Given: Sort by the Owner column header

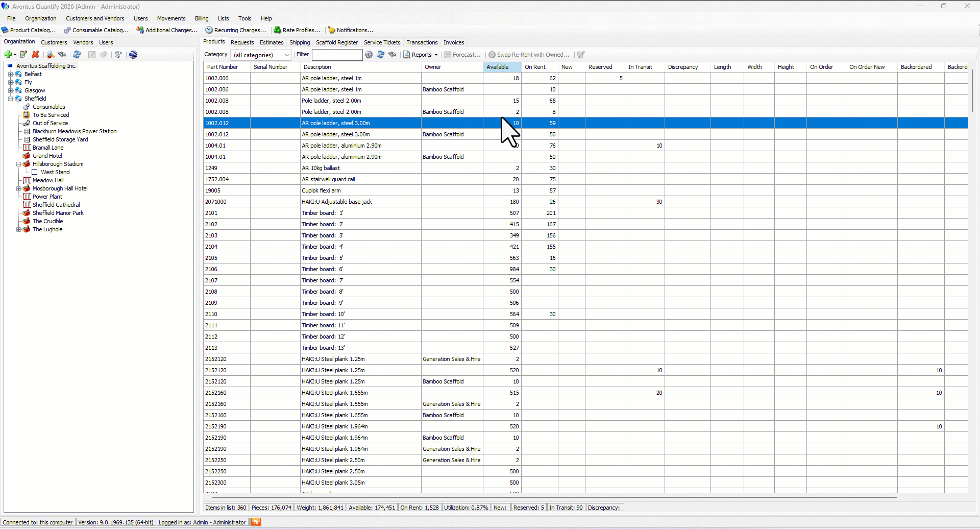Looking at the screenshot, I should [x=452, y=67].
